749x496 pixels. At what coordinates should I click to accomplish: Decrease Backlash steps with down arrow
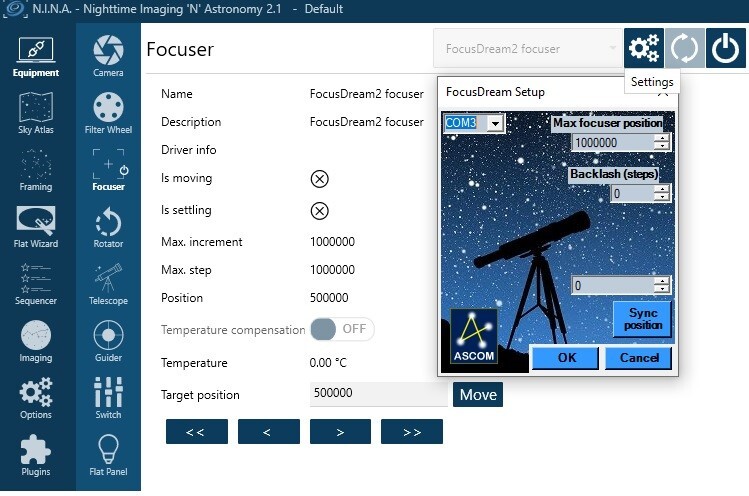coord(662,197)
